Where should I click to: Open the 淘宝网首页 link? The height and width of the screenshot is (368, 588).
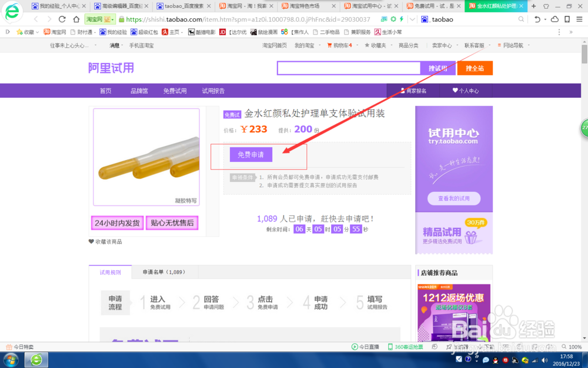point(275,45)
